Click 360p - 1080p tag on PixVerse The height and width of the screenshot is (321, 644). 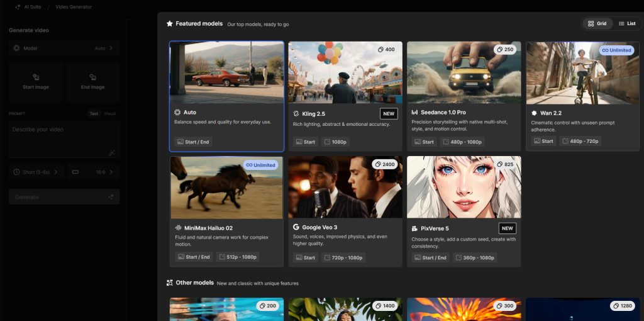pyautogui.click(x=475, y=257)
